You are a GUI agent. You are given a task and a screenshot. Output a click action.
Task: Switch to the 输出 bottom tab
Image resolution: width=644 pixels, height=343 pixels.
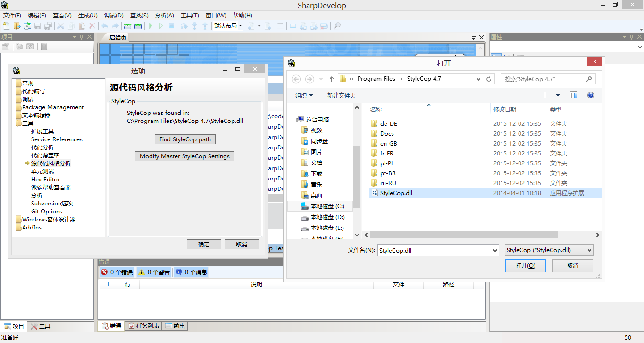click(175, 326)
